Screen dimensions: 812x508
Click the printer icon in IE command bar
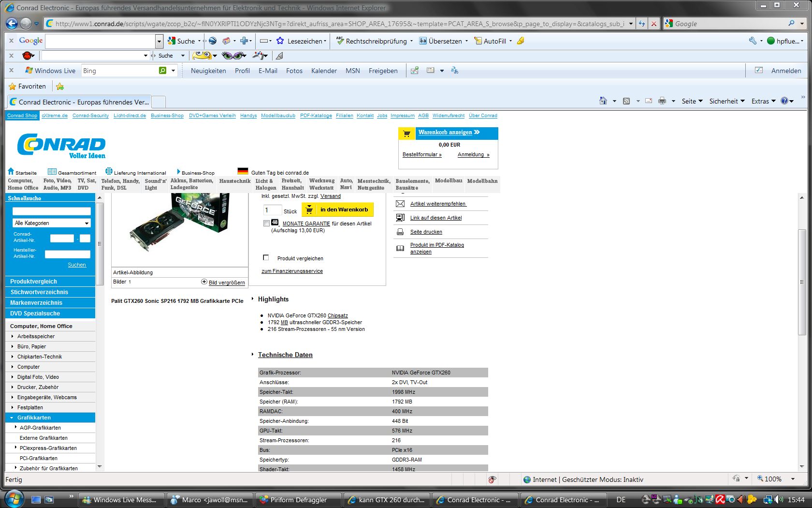tap(662, 101)
